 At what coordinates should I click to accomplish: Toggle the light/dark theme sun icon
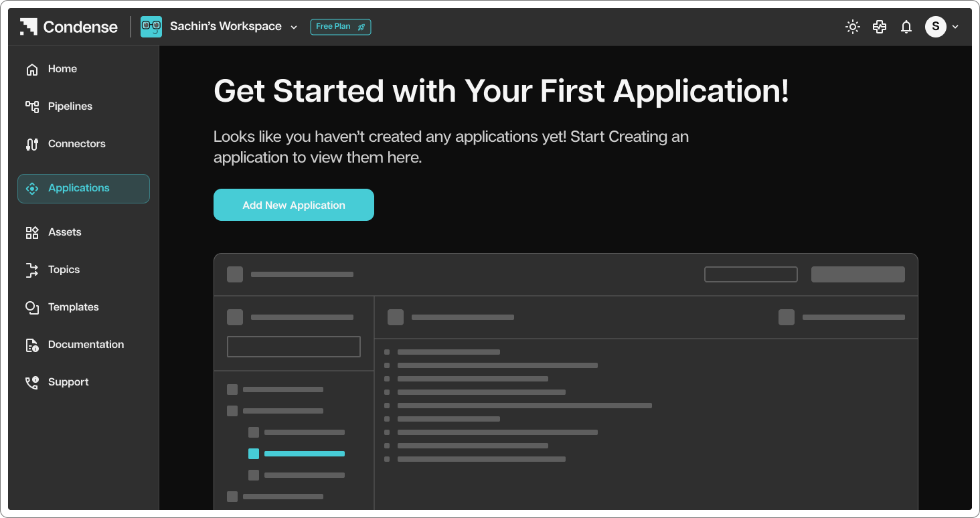(x=852, y=27)
